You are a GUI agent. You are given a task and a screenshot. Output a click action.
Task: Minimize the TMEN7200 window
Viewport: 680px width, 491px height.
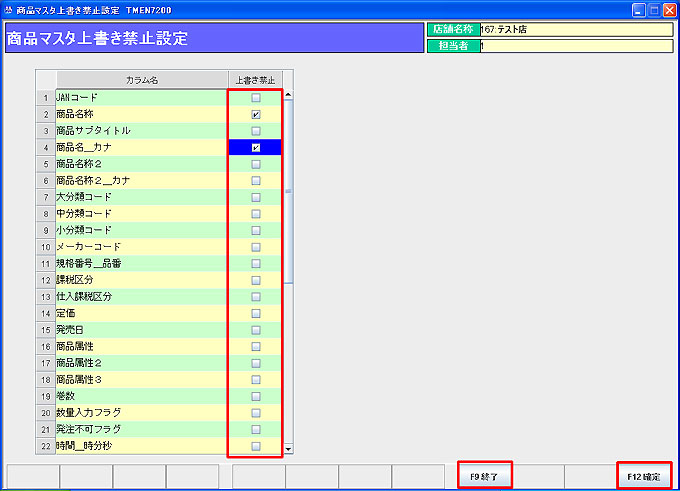click(x=638, y=10)
